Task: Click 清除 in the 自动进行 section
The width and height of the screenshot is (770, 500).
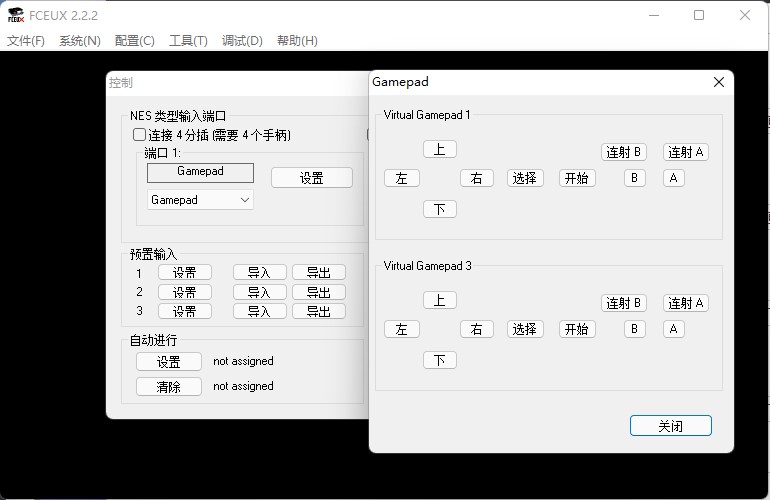Action: (x=168, y=387)
